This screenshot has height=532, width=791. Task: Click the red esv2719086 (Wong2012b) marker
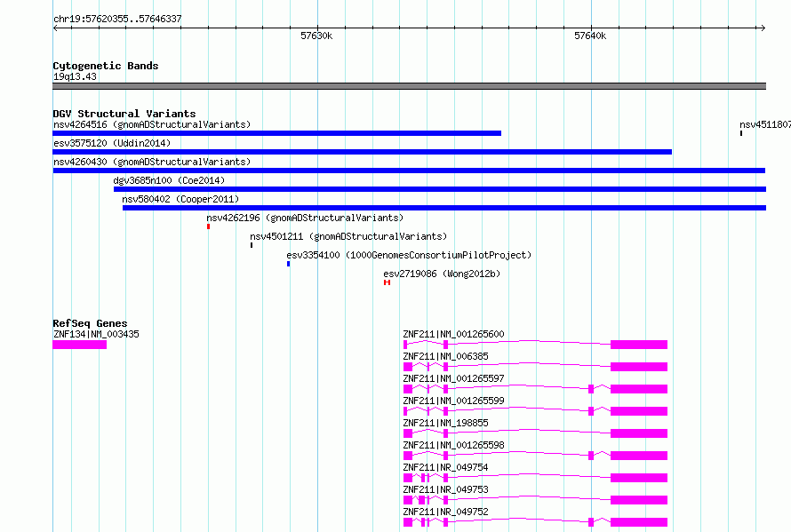(387, 282)
